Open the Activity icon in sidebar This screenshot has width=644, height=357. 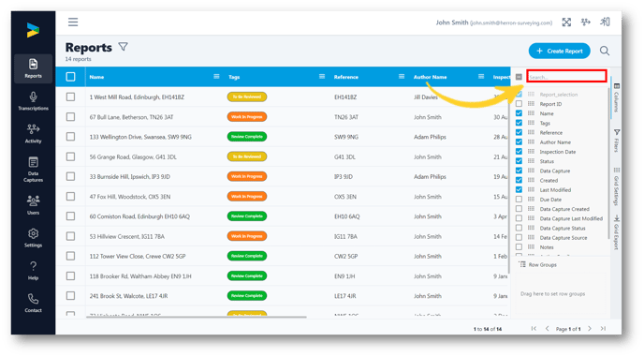34,129
